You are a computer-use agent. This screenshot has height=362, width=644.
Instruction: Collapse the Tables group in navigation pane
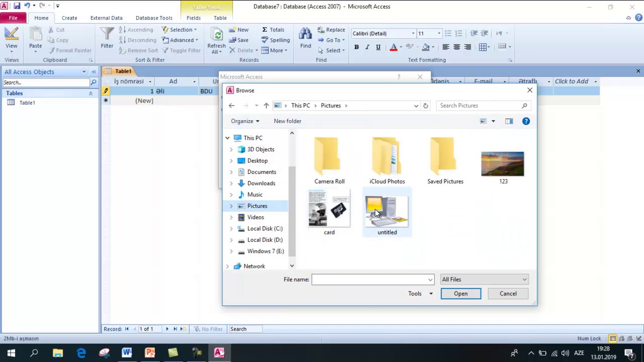point(91,94)
